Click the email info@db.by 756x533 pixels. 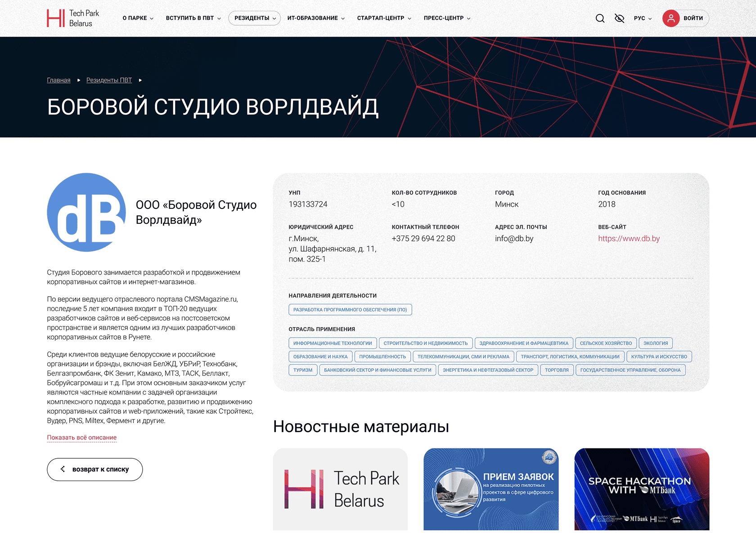[x=514, y=239]
